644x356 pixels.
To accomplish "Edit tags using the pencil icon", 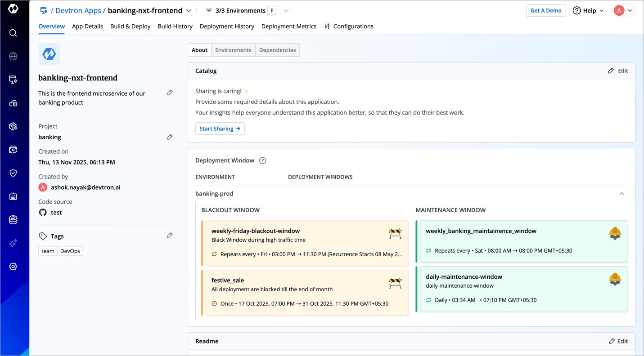I will click(x=170, y=236).
